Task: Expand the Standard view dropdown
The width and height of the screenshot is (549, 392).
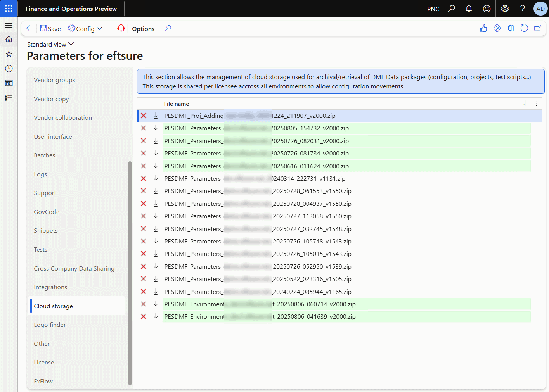Action: point(50,44)
